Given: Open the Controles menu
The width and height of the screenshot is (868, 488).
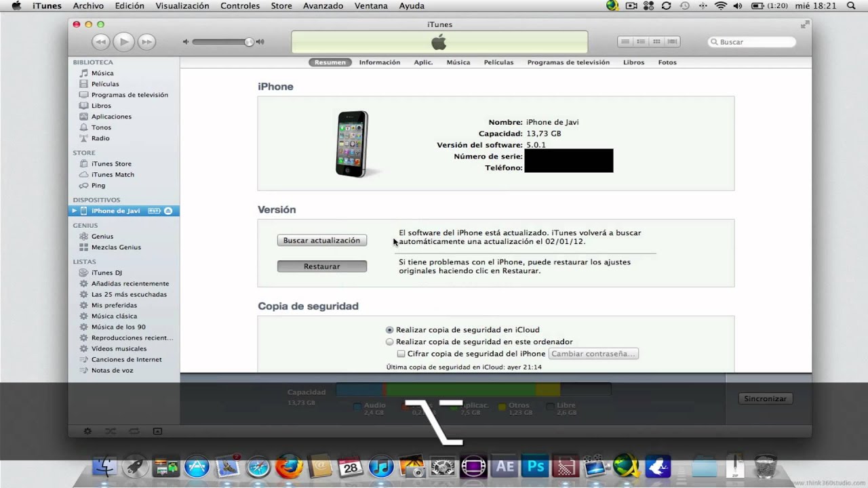Looking at the screenshot, I should [240, 5].
